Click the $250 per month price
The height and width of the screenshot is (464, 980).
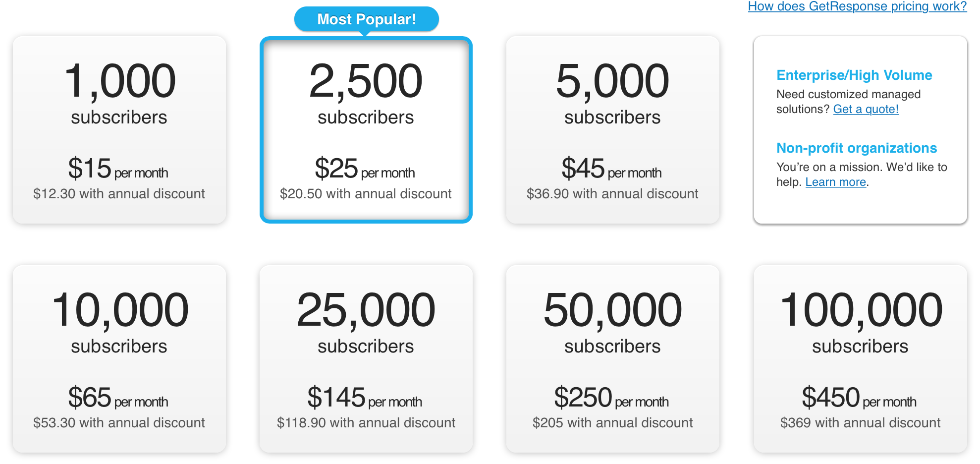(x=612, y=398)
